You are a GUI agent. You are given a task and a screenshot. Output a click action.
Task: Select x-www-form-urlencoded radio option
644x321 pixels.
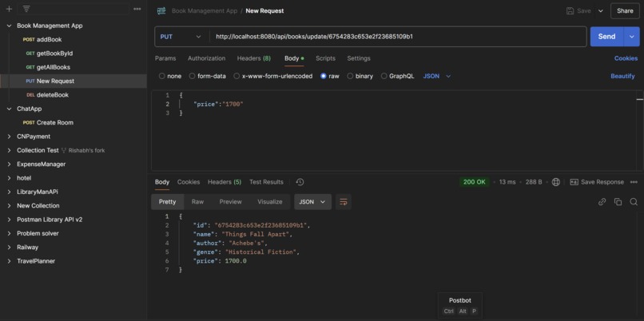click(237, 76)
